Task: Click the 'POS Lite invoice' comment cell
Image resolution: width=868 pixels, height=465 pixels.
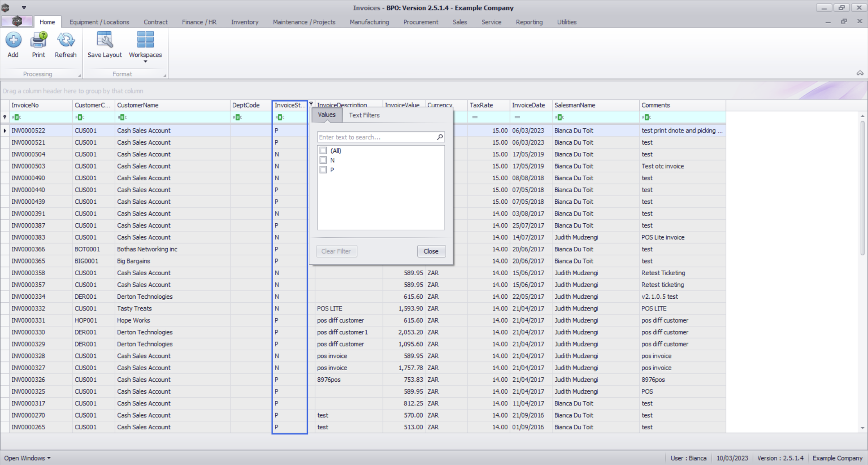Action: (x=683, y=237)
